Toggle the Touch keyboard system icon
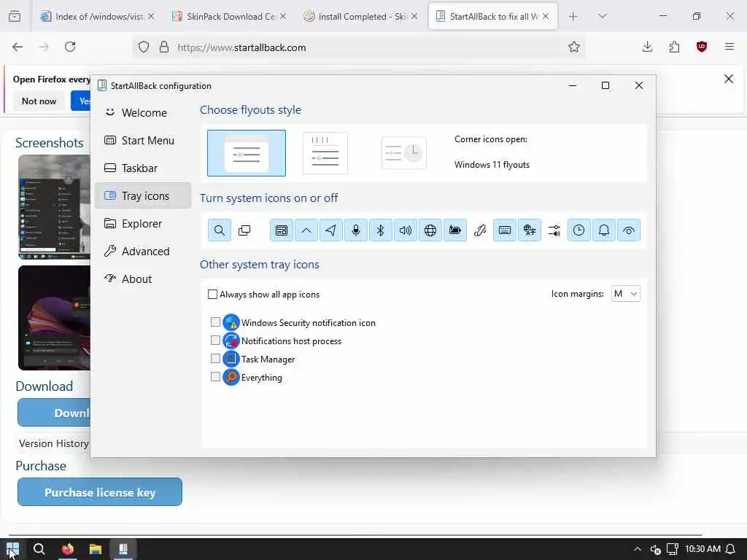The width and height of the screenshot is (747, 560). (505, 230)
